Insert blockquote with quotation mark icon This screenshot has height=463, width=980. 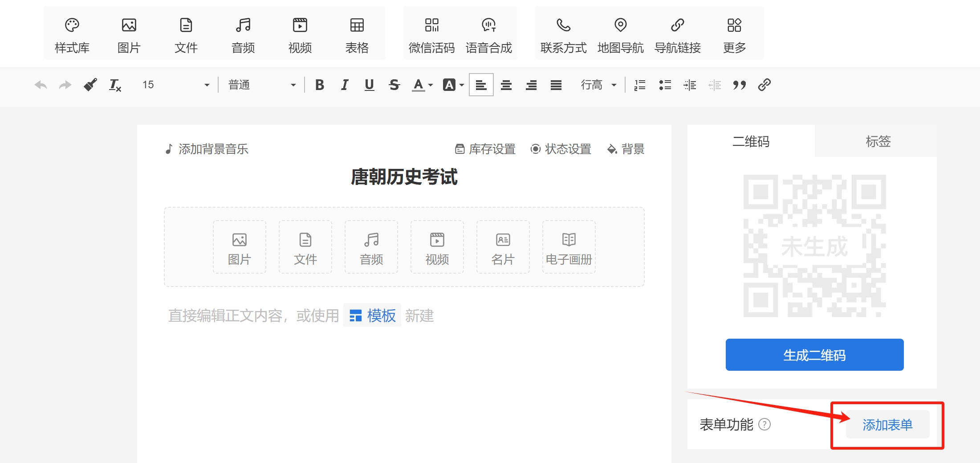coord(739,85)
